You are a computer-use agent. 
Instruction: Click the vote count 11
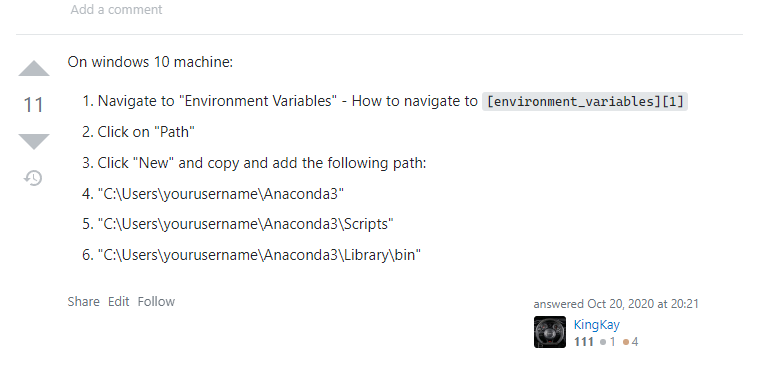click(x=33, y=105)
